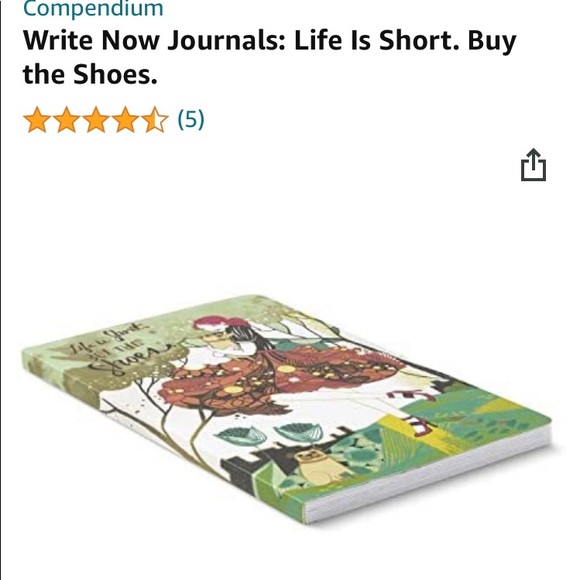580x580 pixels.
Task: Click the third gold rating star
Action: [96, 119]
